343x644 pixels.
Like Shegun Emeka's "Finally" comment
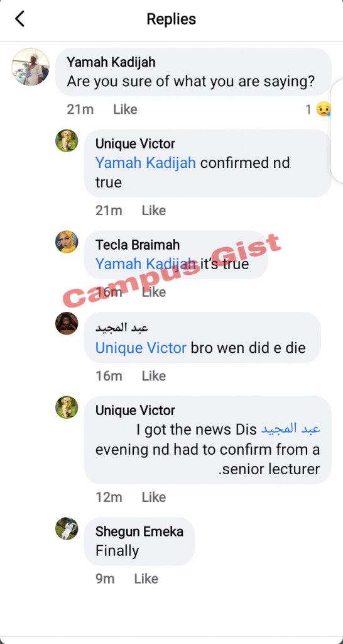click(x=146, y=579)
